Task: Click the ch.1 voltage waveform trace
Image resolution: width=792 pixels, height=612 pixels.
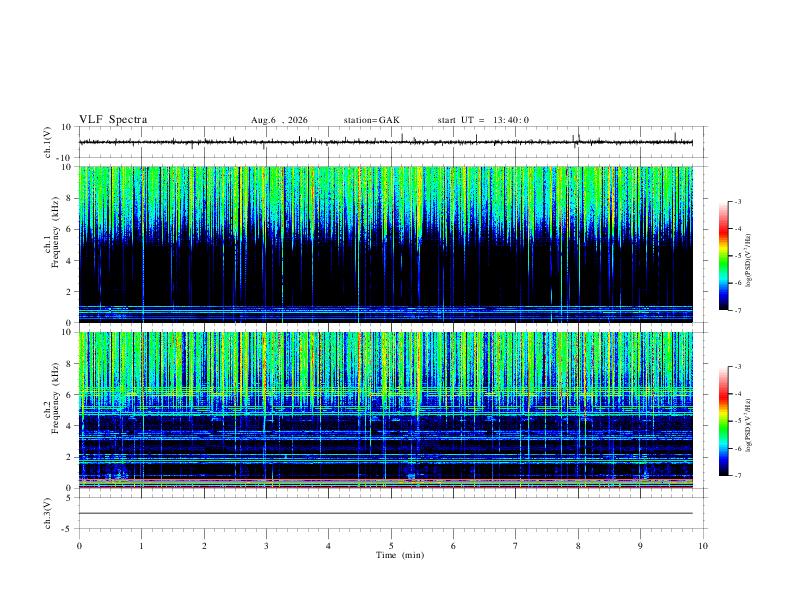Action: click(x=385, y=142)
